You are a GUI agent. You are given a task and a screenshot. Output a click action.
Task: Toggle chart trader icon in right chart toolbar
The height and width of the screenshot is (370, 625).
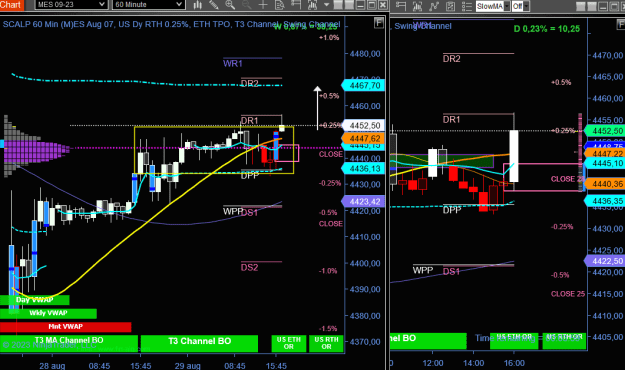pos(401,6)
